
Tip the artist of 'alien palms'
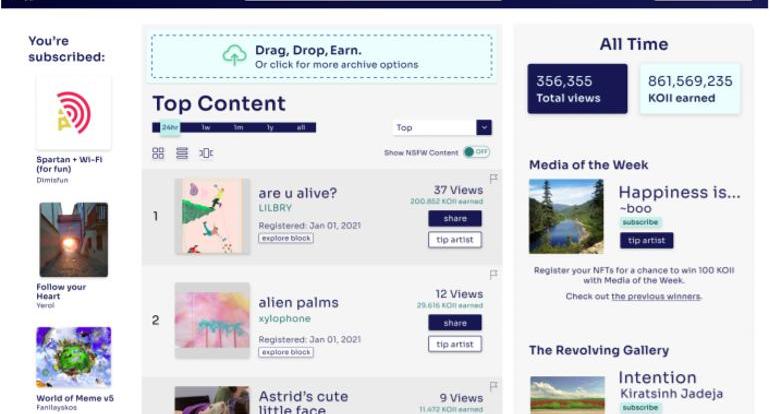point(455,344)
